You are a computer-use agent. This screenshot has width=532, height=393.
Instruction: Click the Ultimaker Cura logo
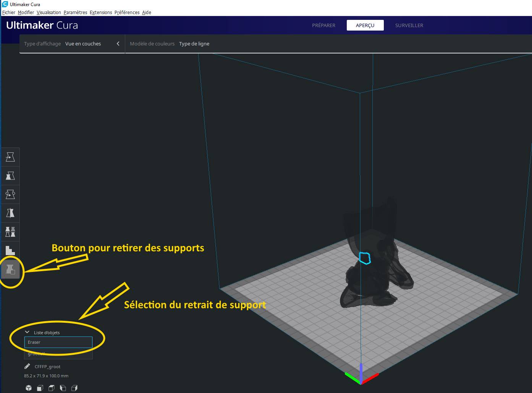click(x=42, y=25)
